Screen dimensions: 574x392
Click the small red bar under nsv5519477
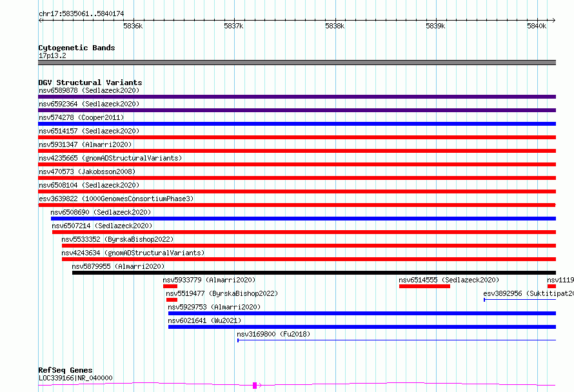(x=172, y=300)
